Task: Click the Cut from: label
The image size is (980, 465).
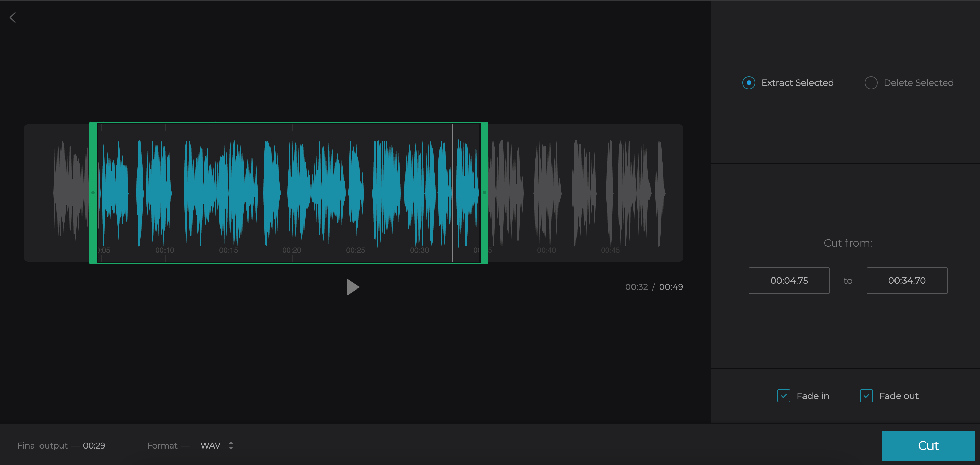Action: coord(848,243)
